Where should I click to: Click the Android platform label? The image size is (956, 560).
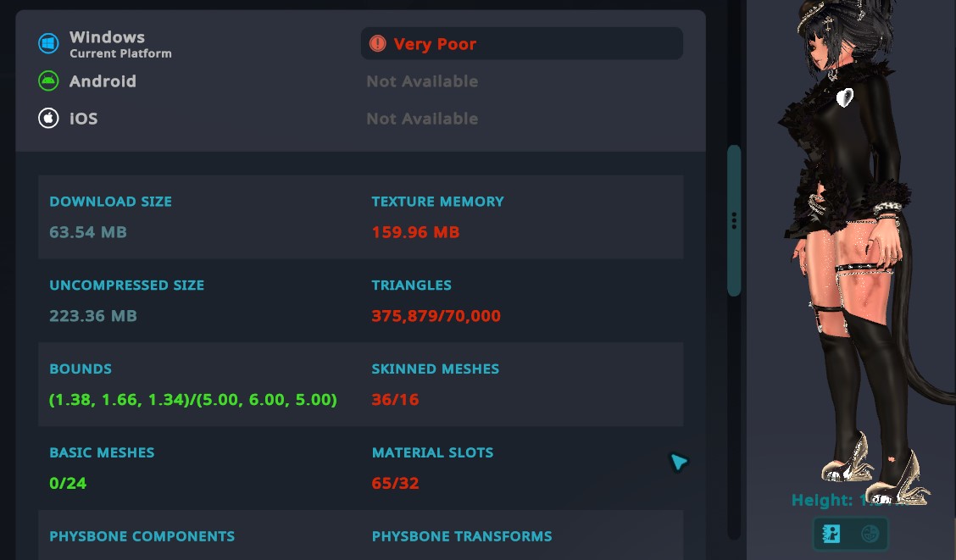[103, 81]
